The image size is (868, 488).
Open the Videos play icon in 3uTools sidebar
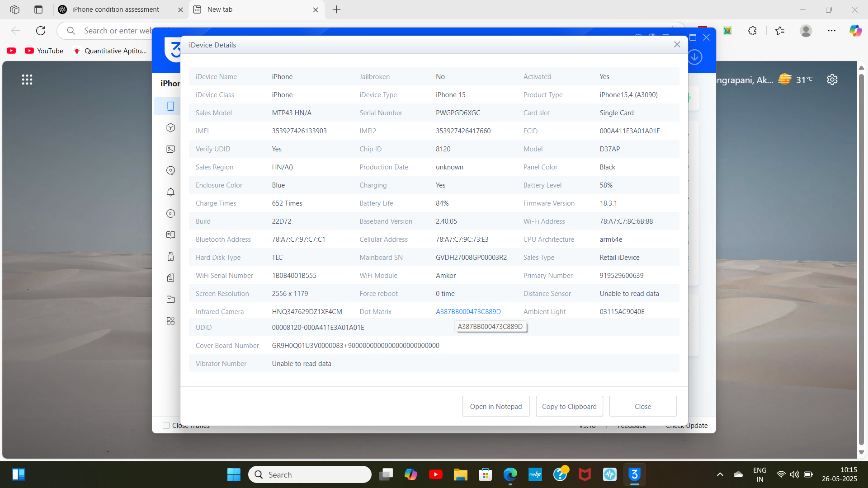[170, 213]
